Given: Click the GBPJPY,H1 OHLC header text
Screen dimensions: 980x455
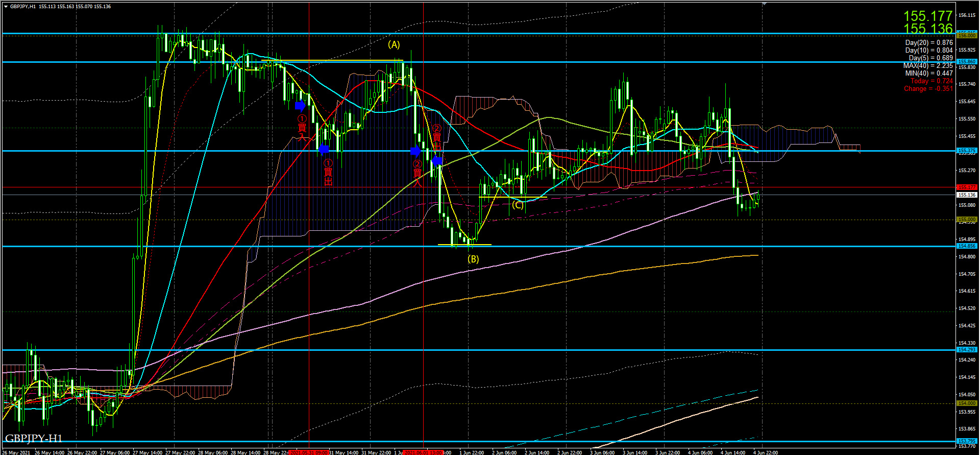Looking at the screenshot, I should (x=60, y=7).
